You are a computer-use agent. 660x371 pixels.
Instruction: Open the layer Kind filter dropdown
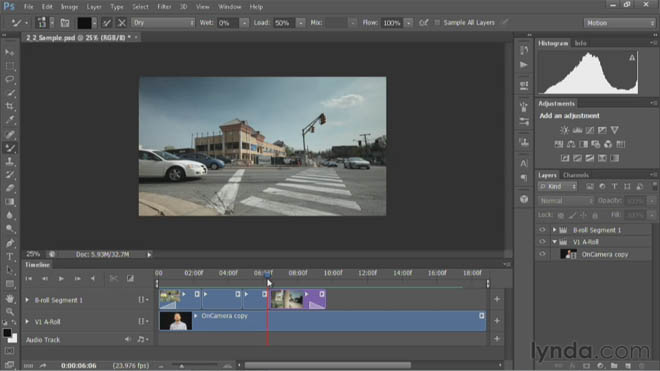[x=558, y=187]
